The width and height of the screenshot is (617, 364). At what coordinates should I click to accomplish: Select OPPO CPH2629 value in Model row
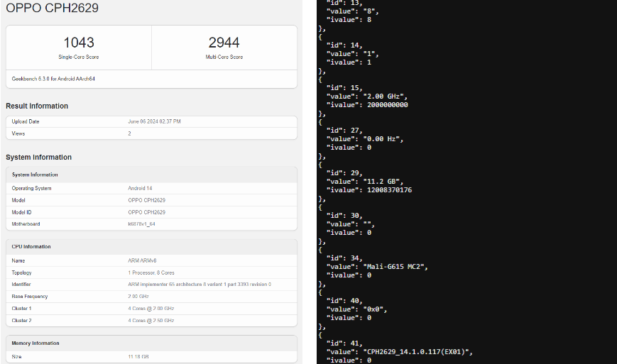point(146,200)
